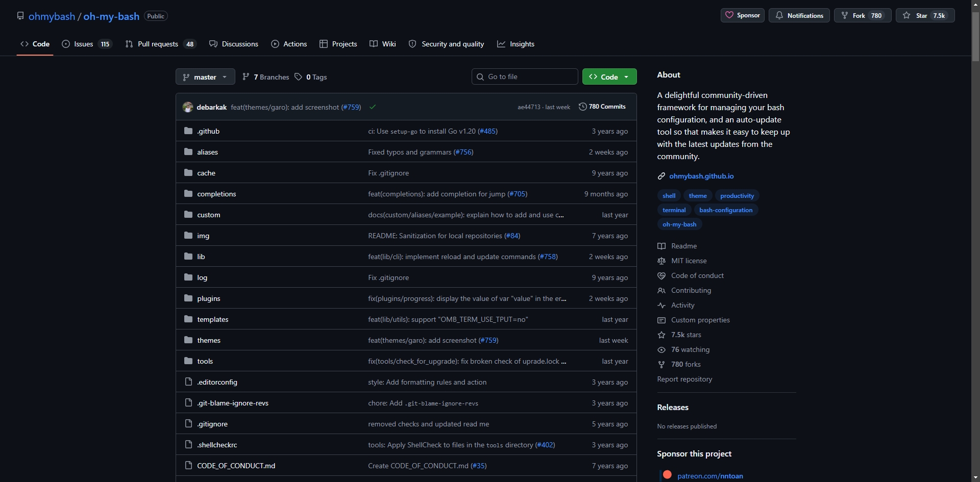This screenshot has width=980, height=482.
Task: View the 780 Commits history
Action: pos(602,107)
